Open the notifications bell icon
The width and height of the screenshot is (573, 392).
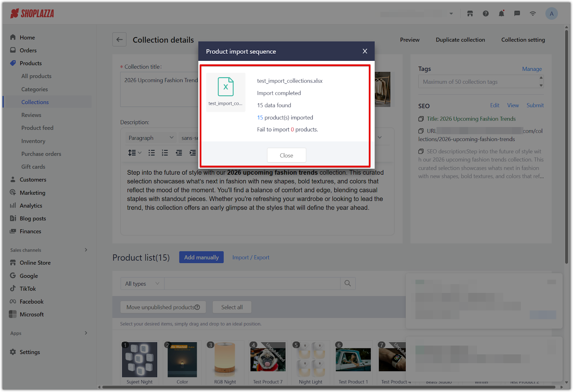coord(501,14)
